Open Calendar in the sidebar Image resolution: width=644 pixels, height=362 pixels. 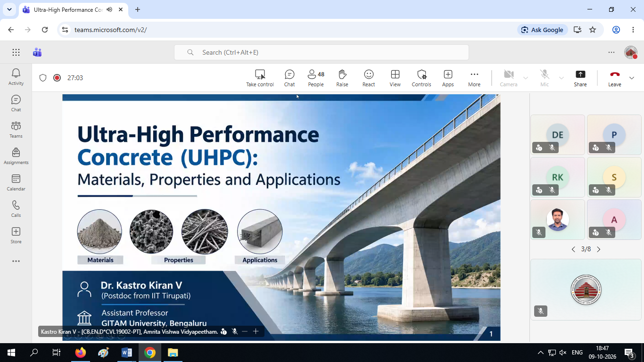click(16, 182)
